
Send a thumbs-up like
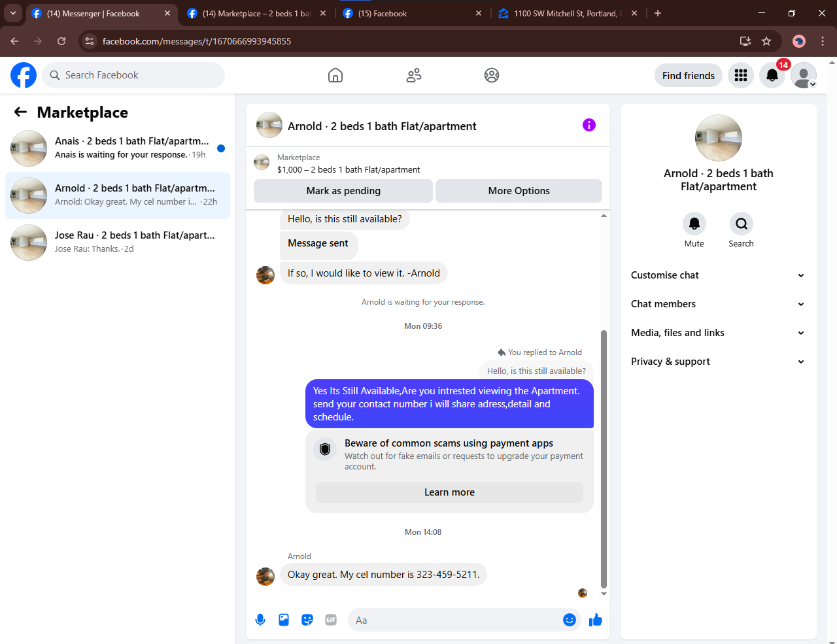(x=595, y=620)
